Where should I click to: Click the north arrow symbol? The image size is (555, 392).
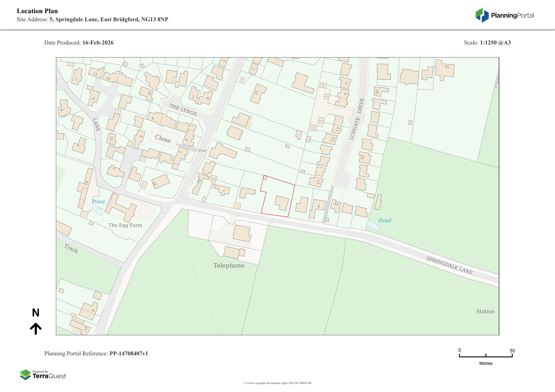[x=36, y=329]
